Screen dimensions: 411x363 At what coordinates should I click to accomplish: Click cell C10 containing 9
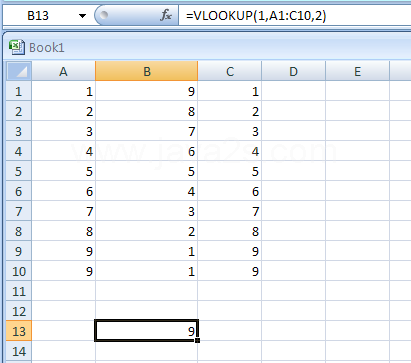point(230,271)
